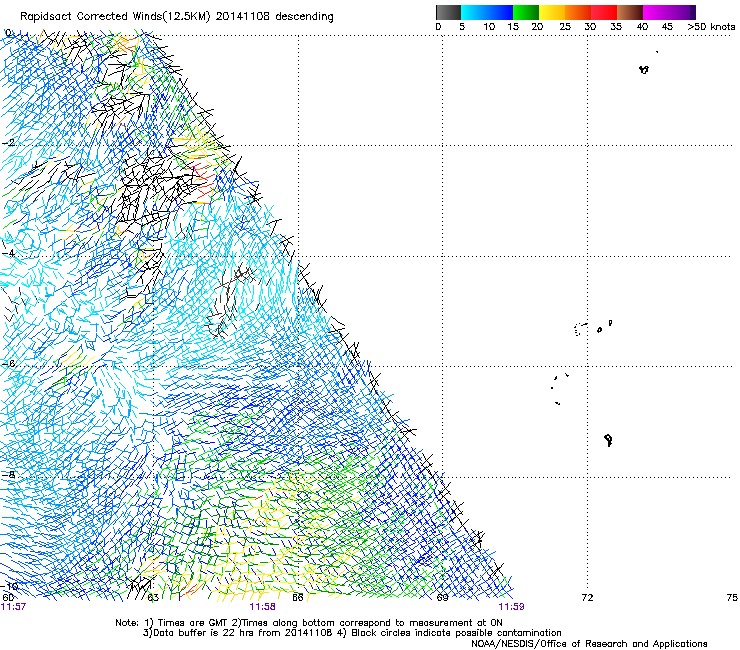The height and width of the screenshot is (650, 740).
Task: Click the yellow 20-25 knots legend segment
Action: click(552, 12)
